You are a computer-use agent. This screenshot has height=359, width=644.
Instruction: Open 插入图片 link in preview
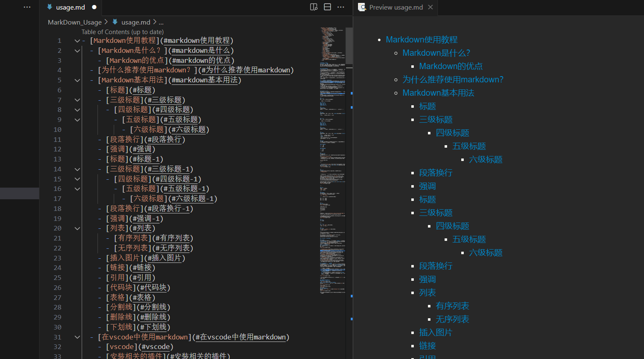[x=436, y=332]
